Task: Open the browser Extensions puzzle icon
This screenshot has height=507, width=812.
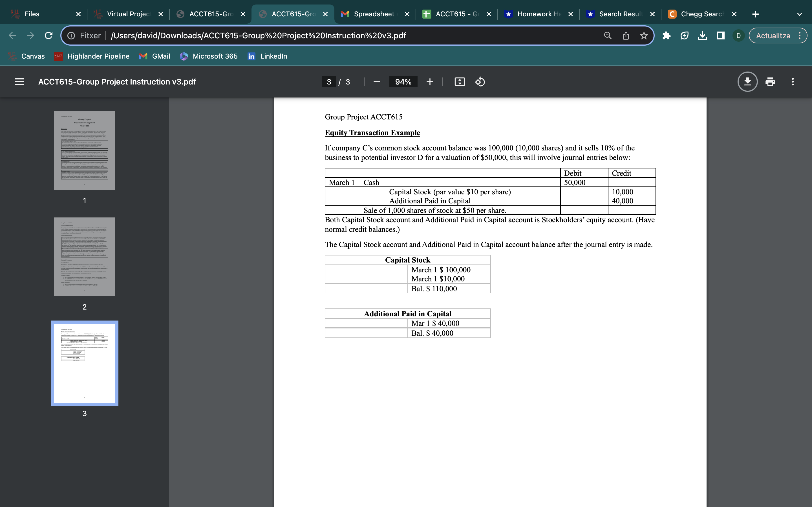Action: click(667, 35)
